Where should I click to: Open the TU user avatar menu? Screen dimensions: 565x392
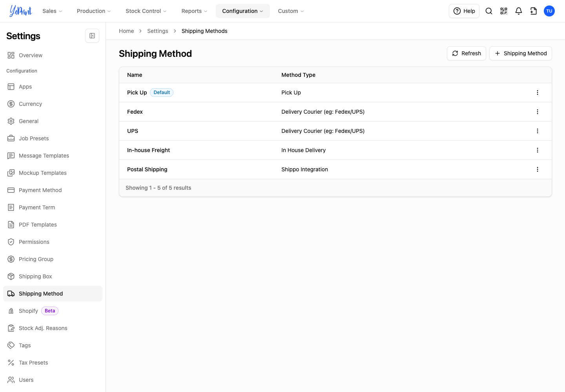tap(549, 11)
